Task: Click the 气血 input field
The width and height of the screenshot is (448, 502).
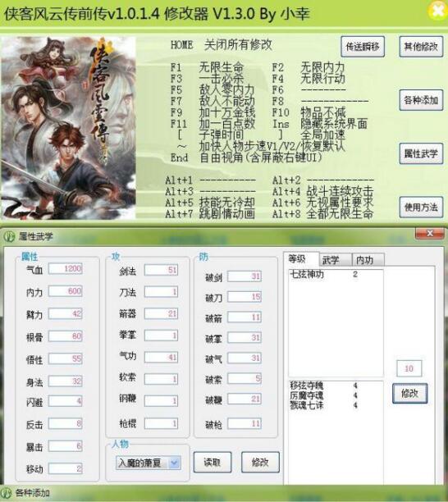Action: click(66, 268)
